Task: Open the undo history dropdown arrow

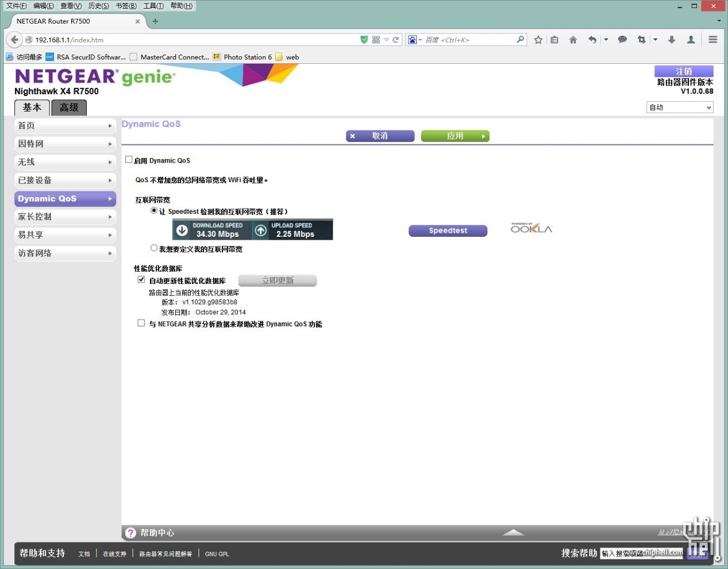Action: [x=606, y=40]
